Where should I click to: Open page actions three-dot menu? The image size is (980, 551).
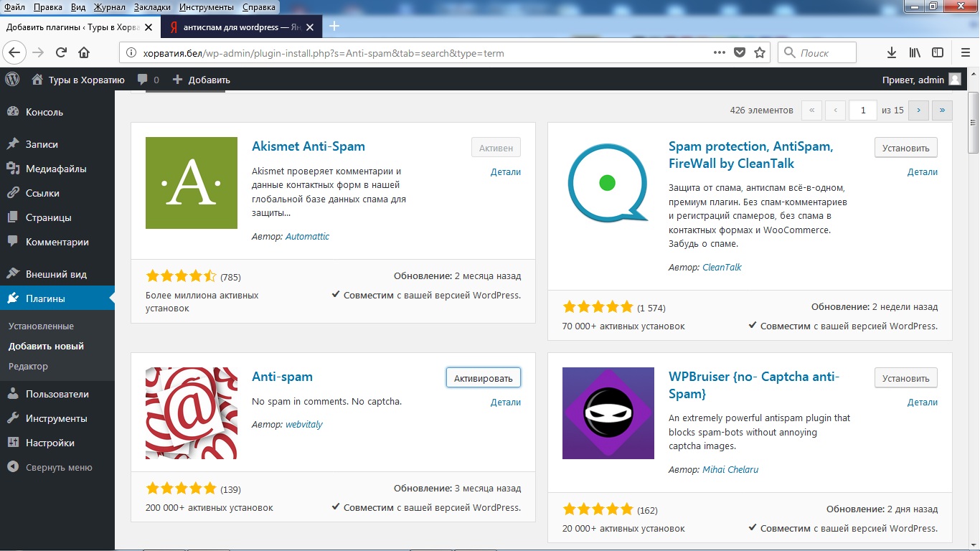tap(720, 52)
